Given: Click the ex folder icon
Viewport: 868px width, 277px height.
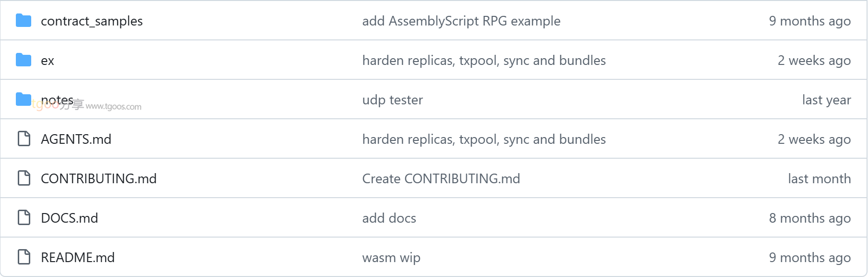Looking at the screenshot, I should [24, 60].
